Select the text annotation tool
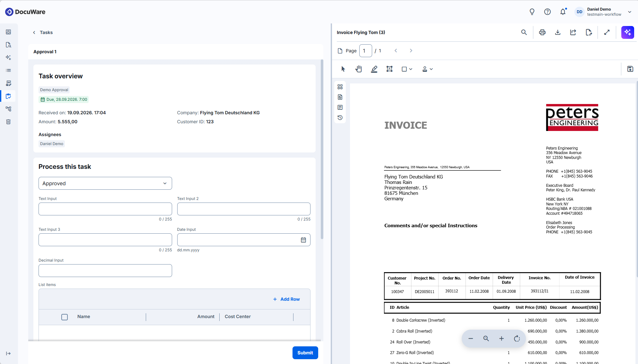The height and width of the screenshot is (364, 638). coord(389,69)
